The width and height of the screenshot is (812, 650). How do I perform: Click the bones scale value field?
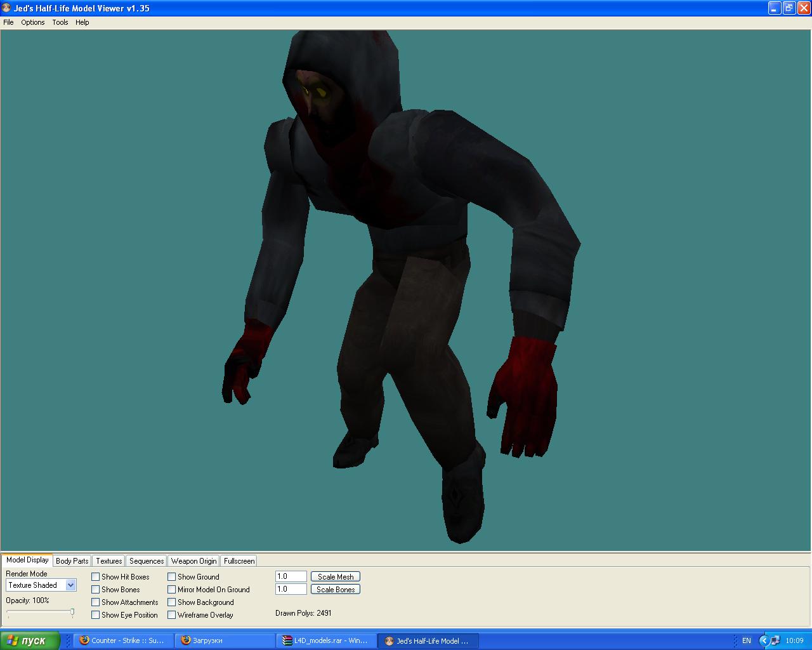point(291,589)
